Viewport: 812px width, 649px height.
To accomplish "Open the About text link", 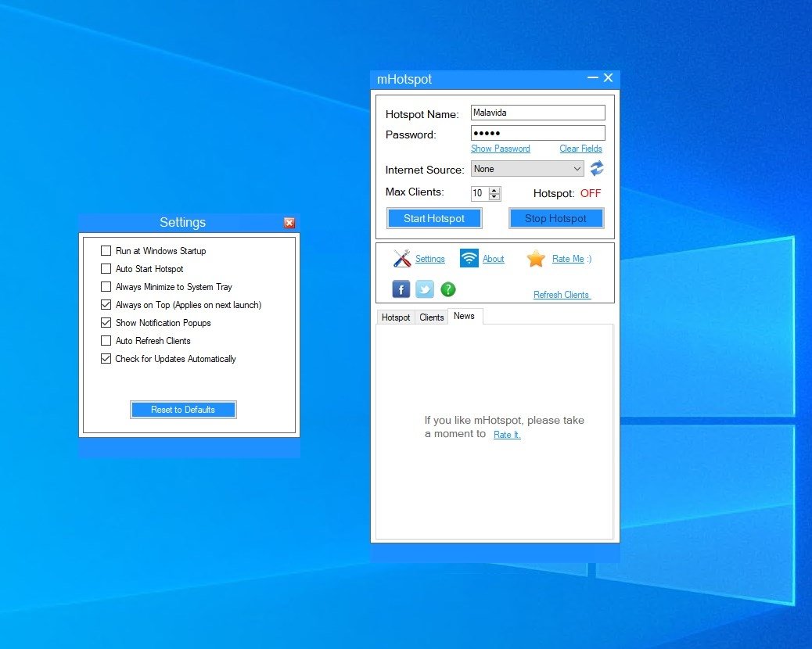I will [493, 259].
